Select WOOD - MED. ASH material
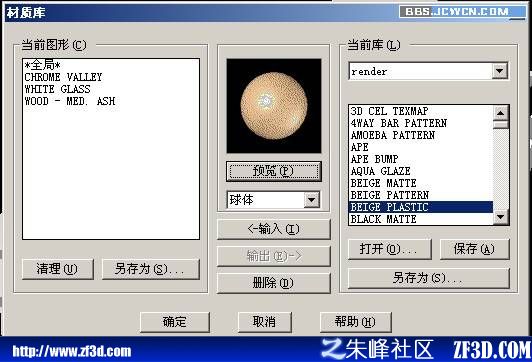 (x=70, y=101)
